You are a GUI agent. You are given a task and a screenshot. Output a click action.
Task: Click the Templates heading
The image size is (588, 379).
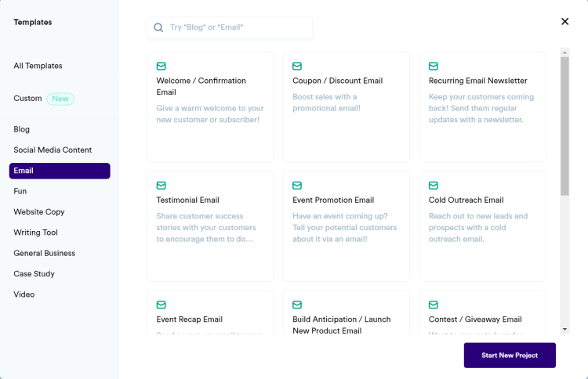point(33,22)
